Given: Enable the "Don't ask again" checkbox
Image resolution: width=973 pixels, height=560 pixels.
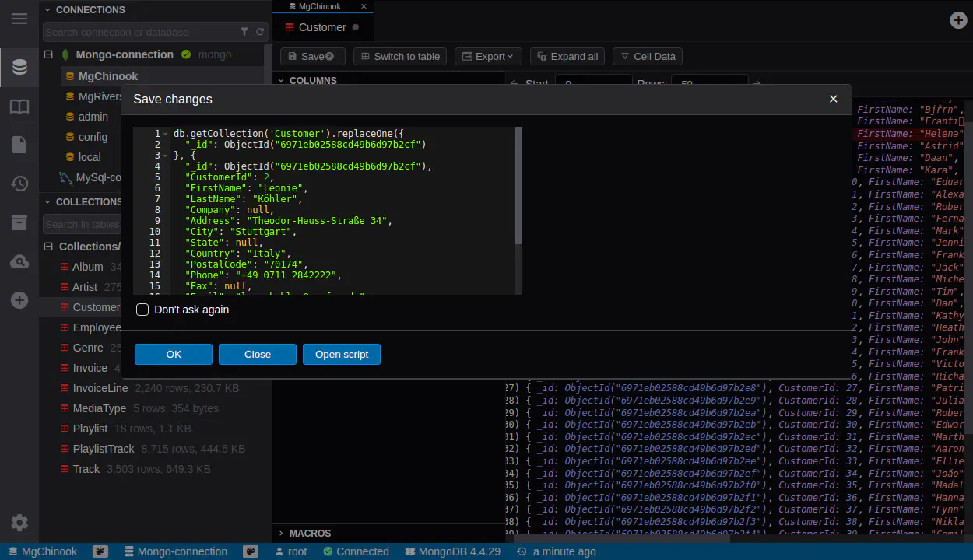Looking at the screenshot, I should click(x=142, y=310).
